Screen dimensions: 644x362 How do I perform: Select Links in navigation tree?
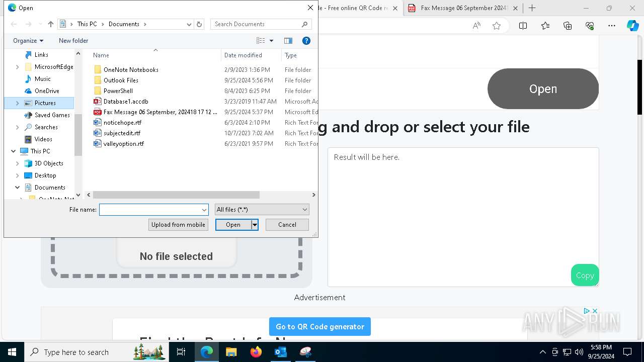tap(41, 55)
